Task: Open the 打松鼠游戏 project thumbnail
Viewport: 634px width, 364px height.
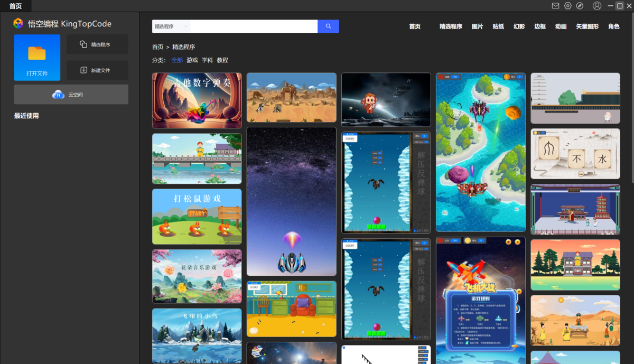Action: [x=197, y=217]
